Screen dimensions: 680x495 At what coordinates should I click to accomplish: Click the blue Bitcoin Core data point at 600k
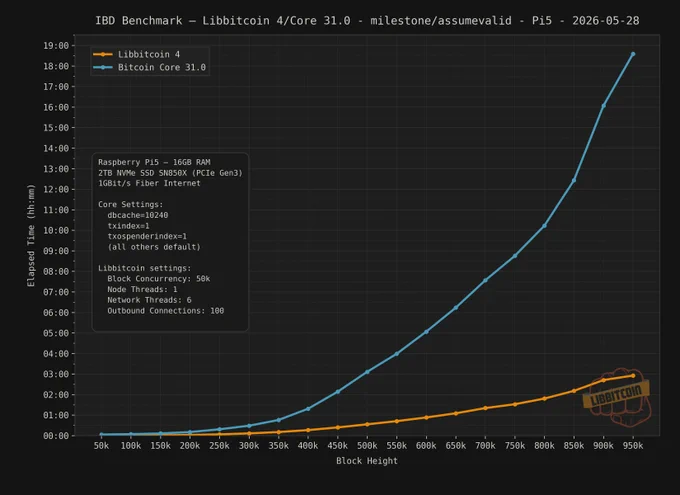(x=426, y=331)
